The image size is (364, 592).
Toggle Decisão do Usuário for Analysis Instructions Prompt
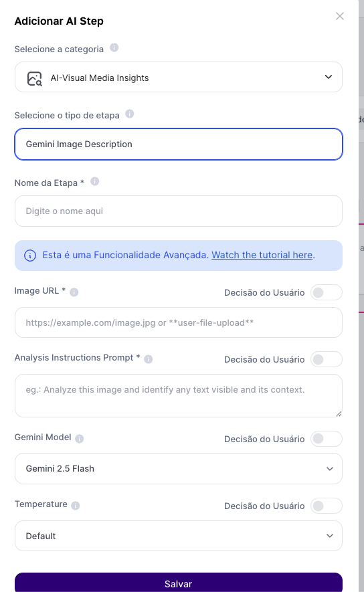click(327, 359)
